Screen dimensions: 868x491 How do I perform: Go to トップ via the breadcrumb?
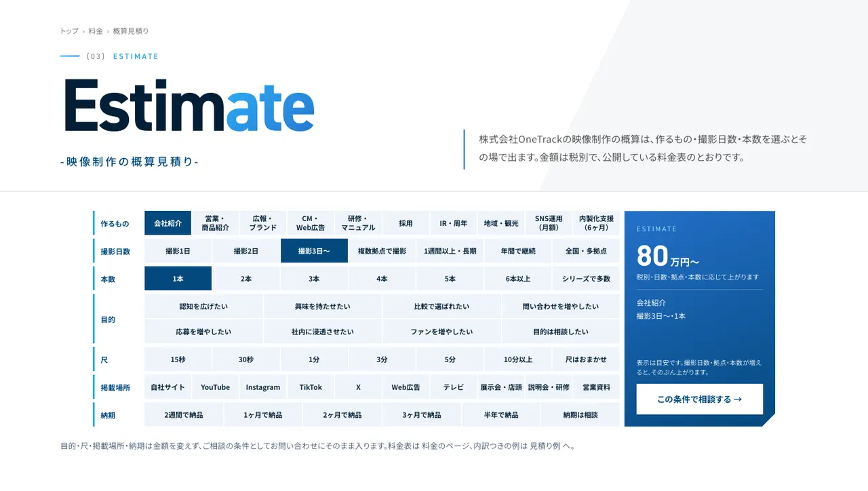click(69, 31)
